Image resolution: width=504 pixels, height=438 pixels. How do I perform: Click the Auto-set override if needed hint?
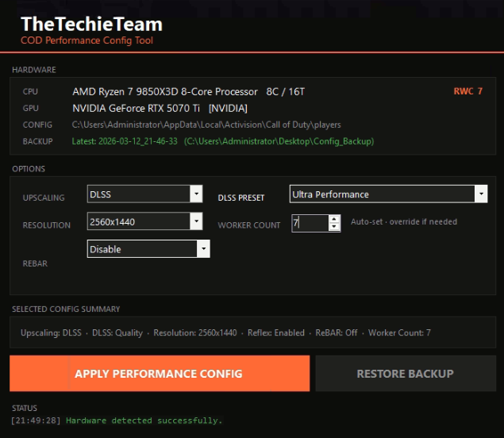pos(404,221)
